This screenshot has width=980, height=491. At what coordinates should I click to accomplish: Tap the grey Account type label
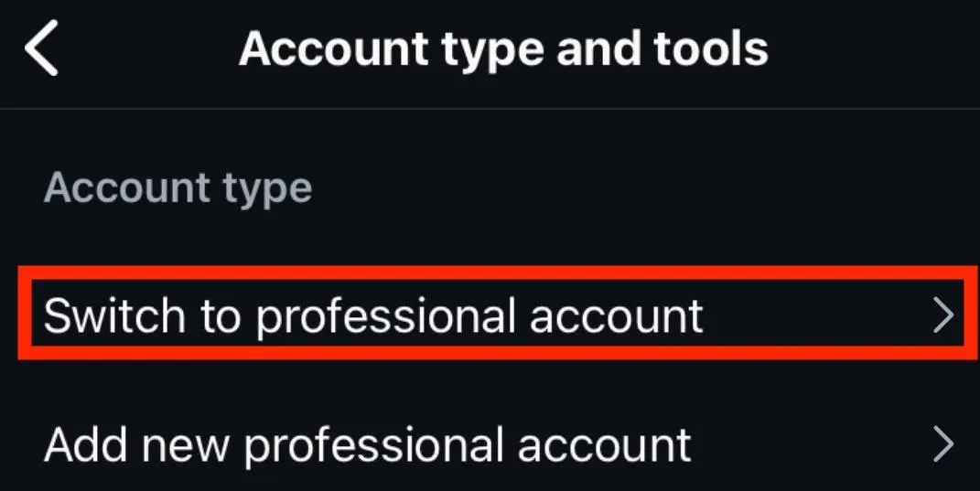pyautogui.click(x=178, y=188)
